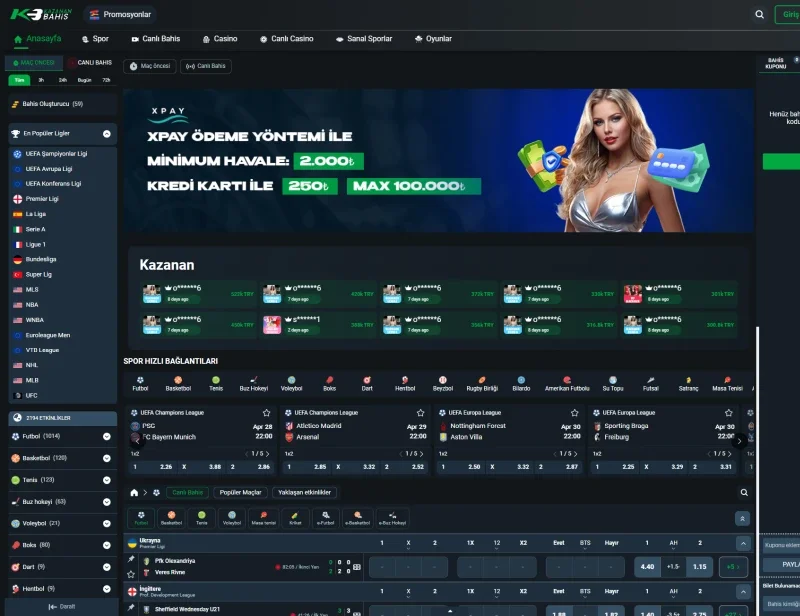
Task: Select the 3h time filter
Action: [x=41, y=80]
